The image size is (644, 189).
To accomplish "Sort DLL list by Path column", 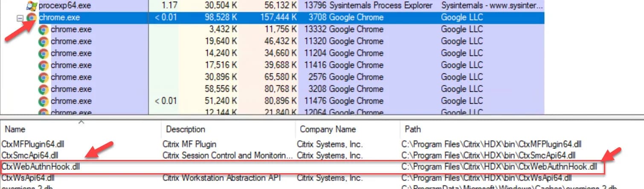I will (x=412, y=129).
